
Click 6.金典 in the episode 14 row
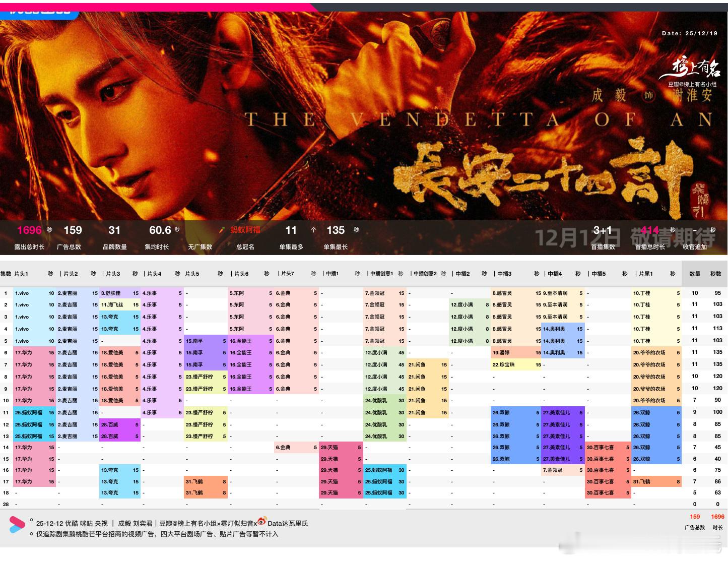click(297, 448)
